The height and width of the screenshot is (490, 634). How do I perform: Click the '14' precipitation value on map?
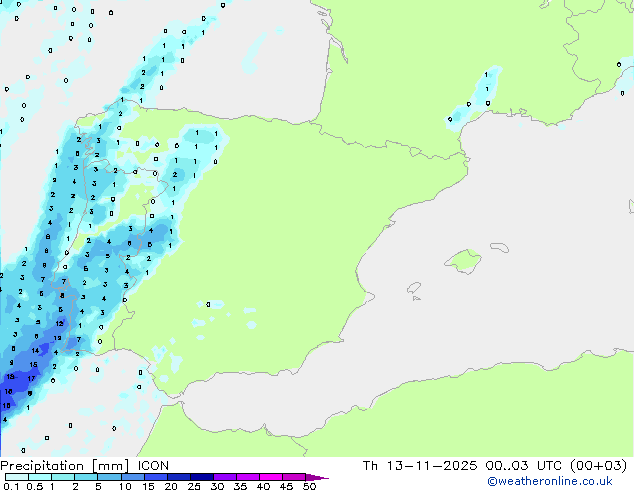tap(36, 351)
